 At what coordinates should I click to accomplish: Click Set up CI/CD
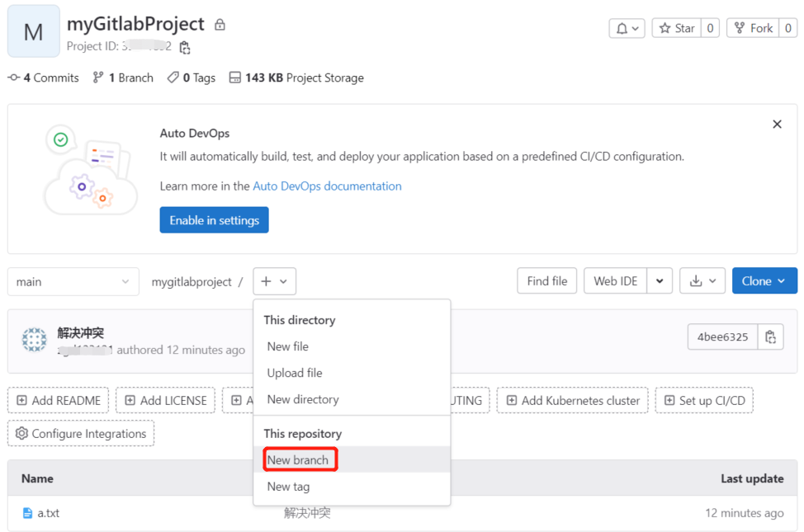[x=704, y=400]
